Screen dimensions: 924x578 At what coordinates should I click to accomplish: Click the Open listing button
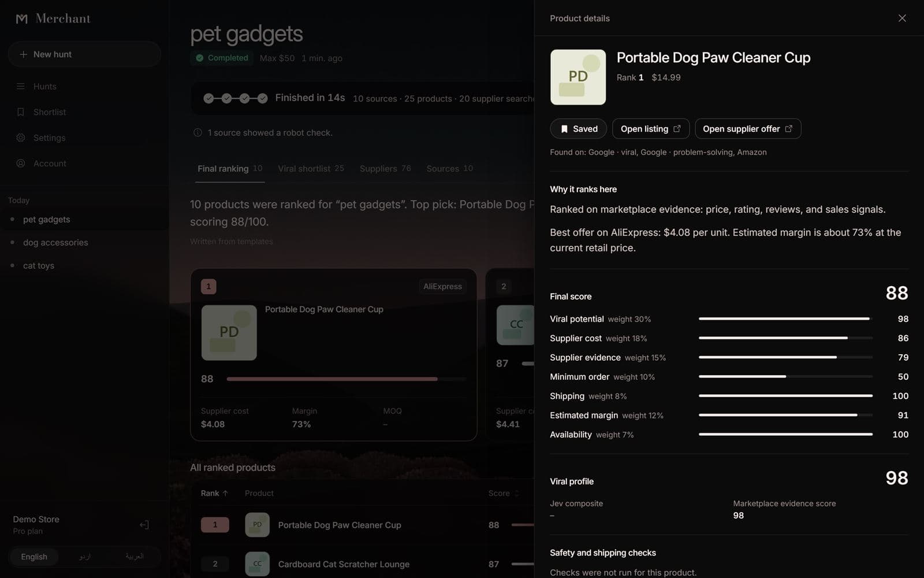click(x=651, y=129)
